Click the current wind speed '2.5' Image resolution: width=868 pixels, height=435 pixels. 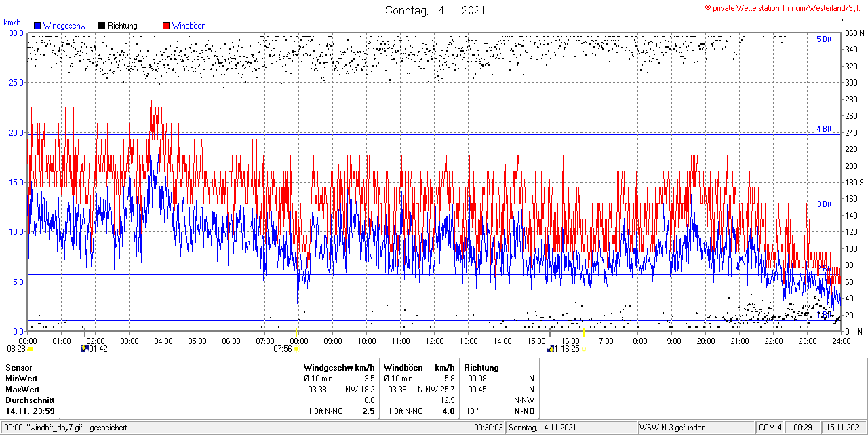(368, 411)
